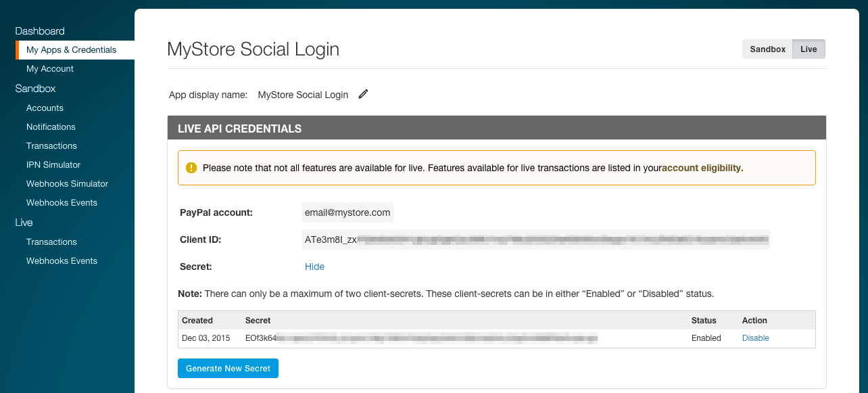Screen dimensions: 868x393
Task: Open Sandbox Transactions page
Action: (x=51, y=146)
